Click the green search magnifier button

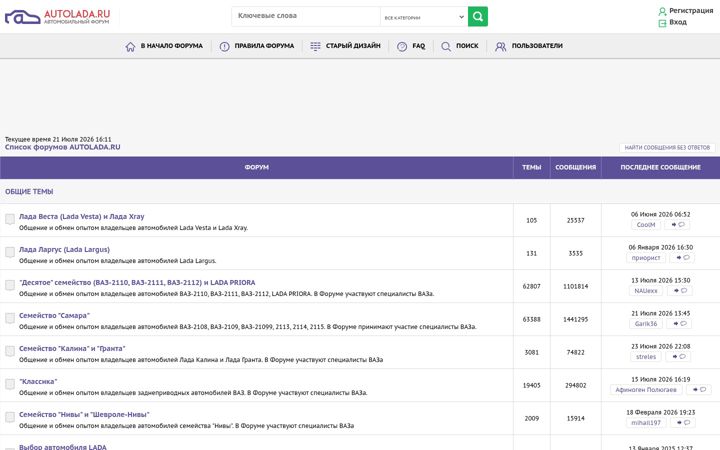478,17
